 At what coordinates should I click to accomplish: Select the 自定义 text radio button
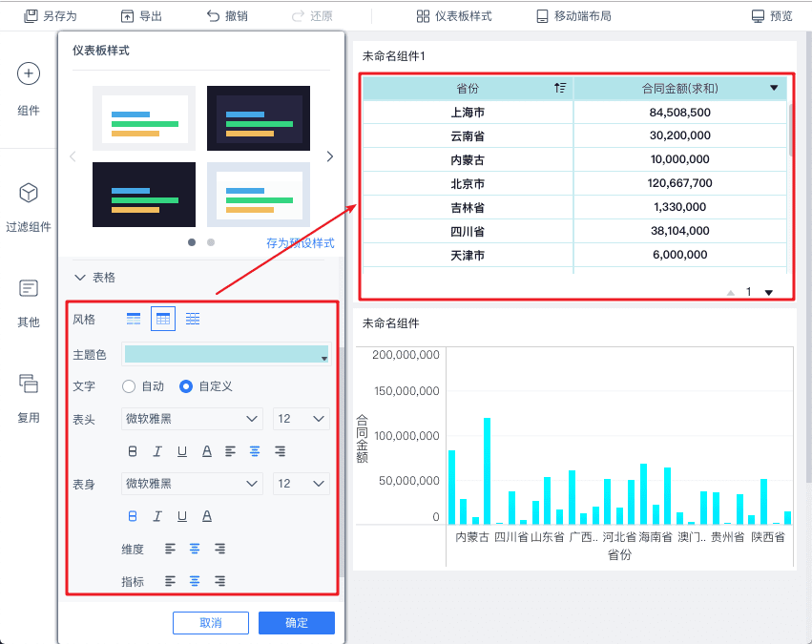tap(186, 386)
